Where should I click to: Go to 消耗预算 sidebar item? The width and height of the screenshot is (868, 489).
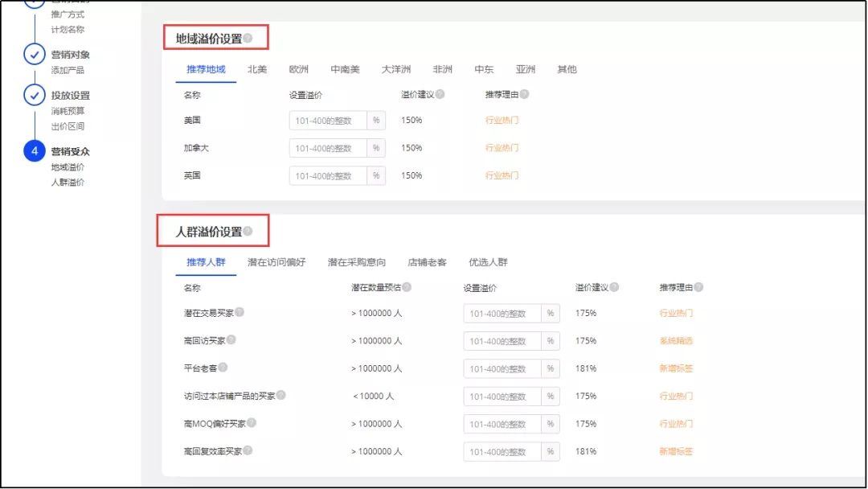(68, 111)
